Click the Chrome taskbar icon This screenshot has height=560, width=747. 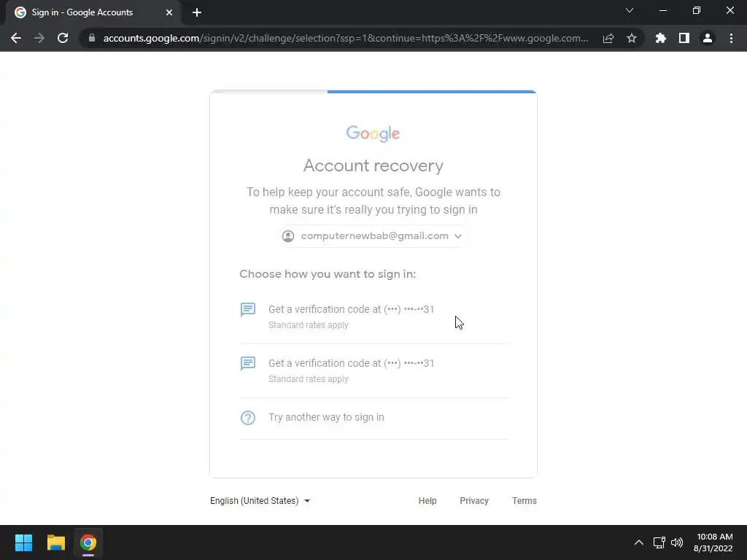[x=88, y=542]
